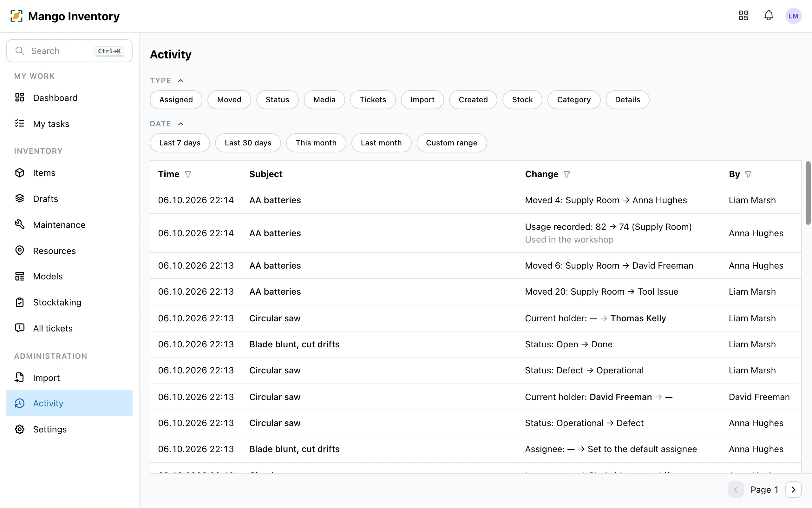This screenshot has height=508, width=812.
Task: Filter the Time column
Action: pyautogui.click(x=188, y=174)
